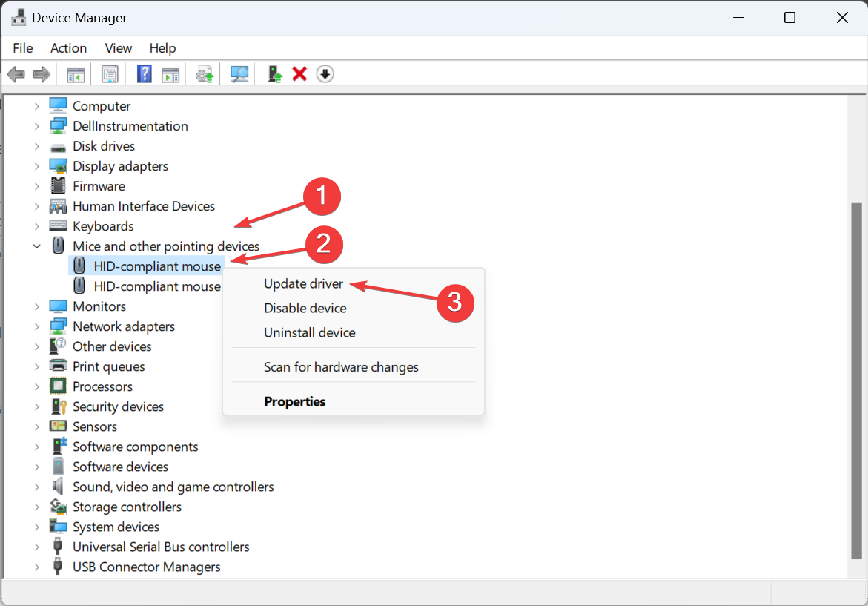868x606 pixels.
Task: Choose Properties in context menu
Action: 294,401
